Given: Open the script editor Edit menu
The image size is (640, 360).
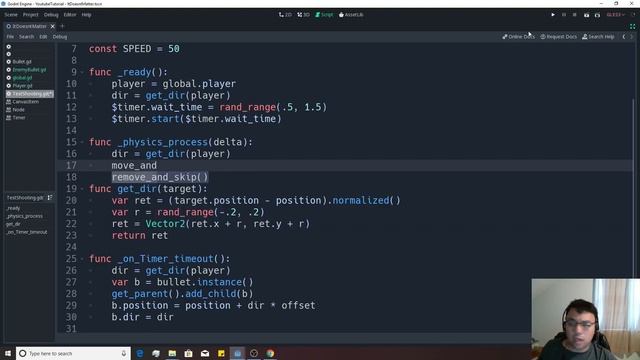Looking at the screenshot, I should [43, 37].
